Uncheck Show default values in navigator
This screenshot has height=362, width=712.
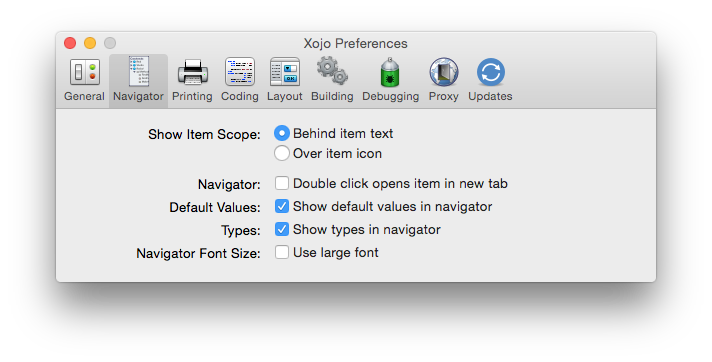pos(282,206)
